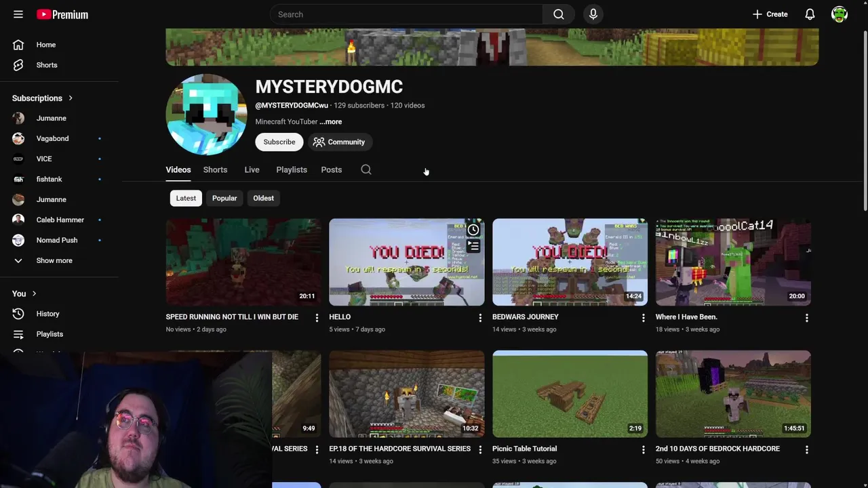Select the Popular sort chip

tap(224, 198)
